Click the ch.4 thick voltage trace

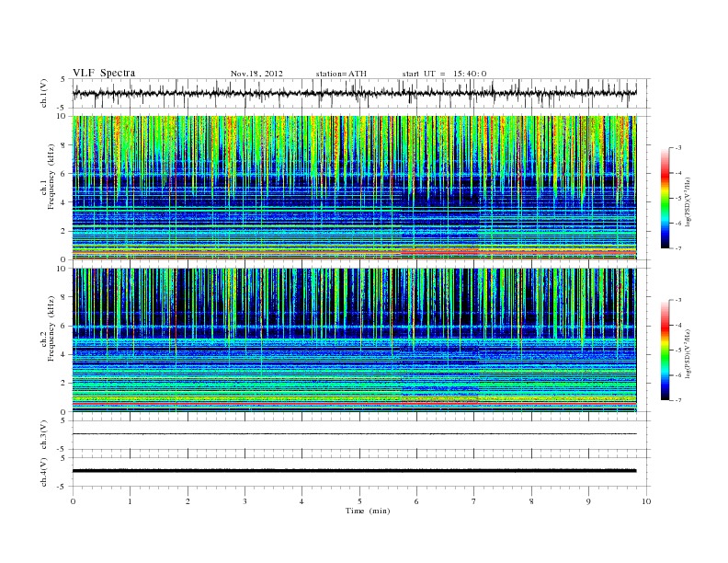354,471
